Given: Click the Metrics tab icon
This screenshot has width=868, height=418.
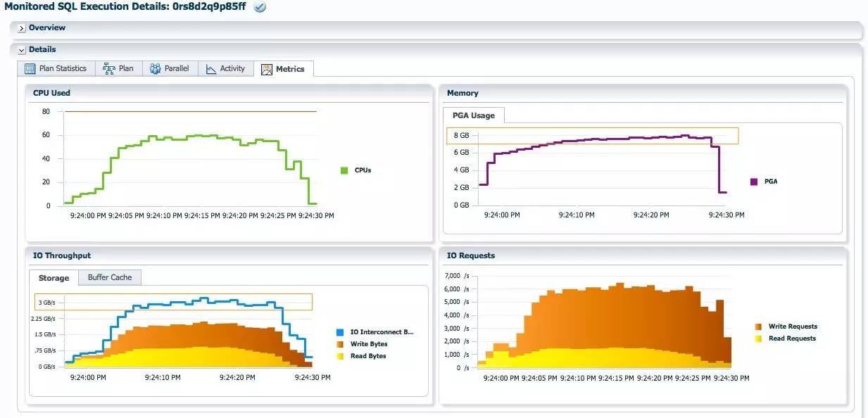Looking at the screenshot, I should coord(267,69).
